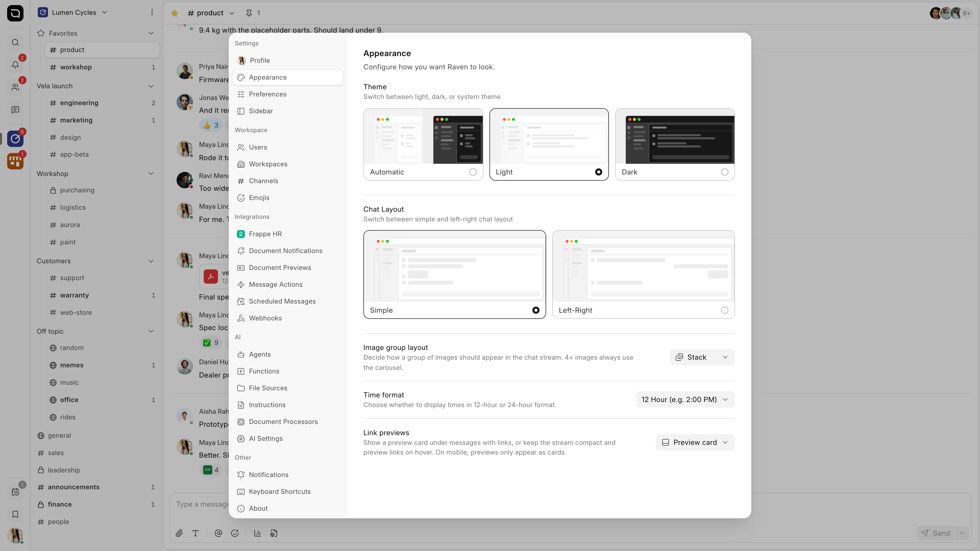
Task: Open the Keyboard Shortcuts settings page
Action: tap(288, 492)
